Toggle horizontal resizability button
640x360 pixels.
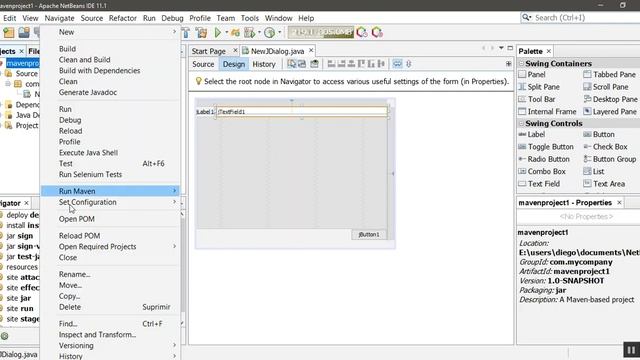pos(397,64)
